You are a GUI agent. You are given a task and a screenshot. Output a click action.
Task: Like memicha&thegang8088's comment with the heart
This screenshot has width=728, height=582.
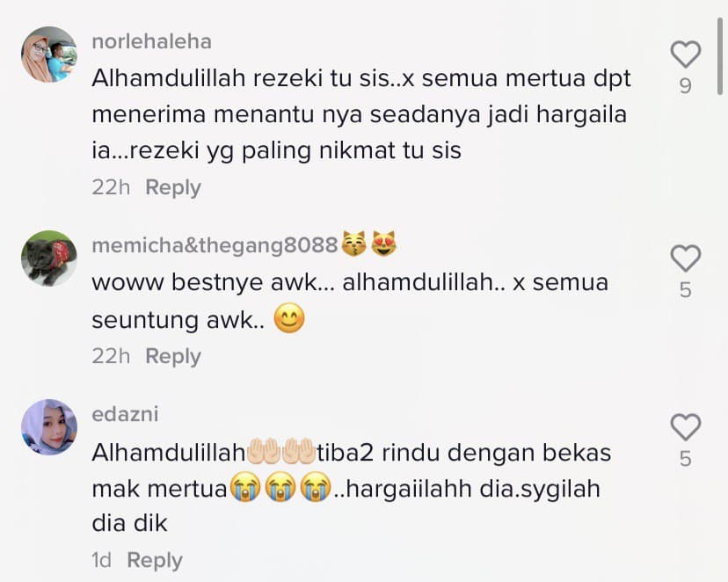click(685, 258)
